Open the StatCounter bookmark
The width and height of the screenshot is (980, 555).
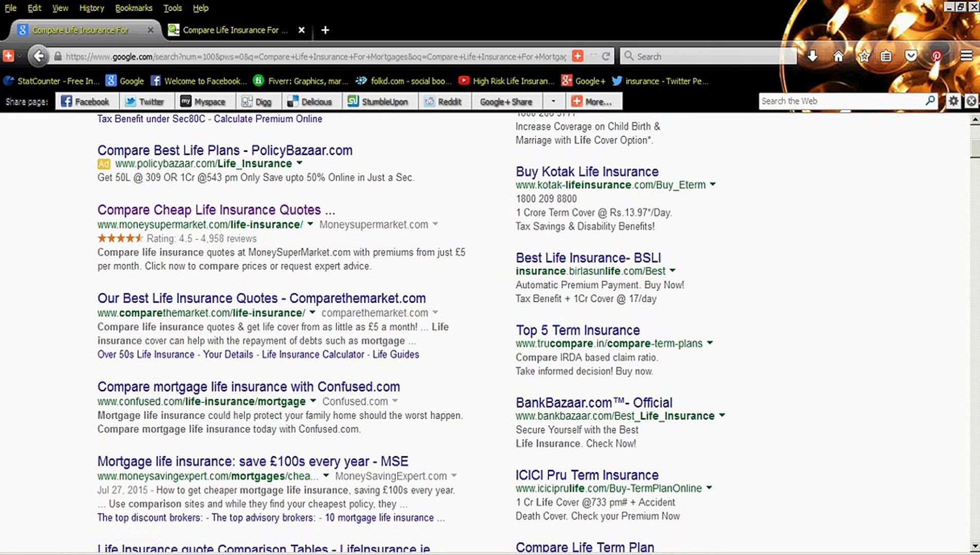(x=51, y=81)
